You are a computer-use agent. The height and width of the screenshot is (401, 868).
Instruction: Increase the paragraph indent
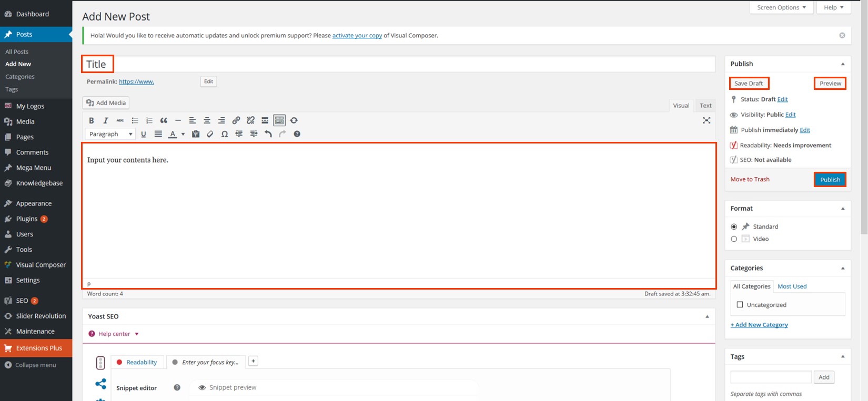(x=254, y=134)
